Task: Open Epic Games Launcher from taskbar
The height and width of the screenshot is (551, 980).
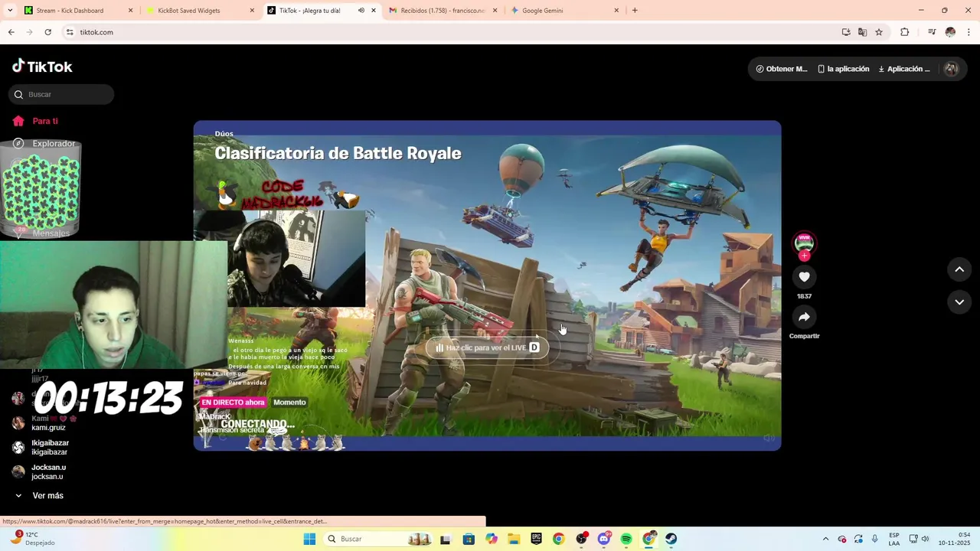Action: pyautogui.click(x=536, y=539)
